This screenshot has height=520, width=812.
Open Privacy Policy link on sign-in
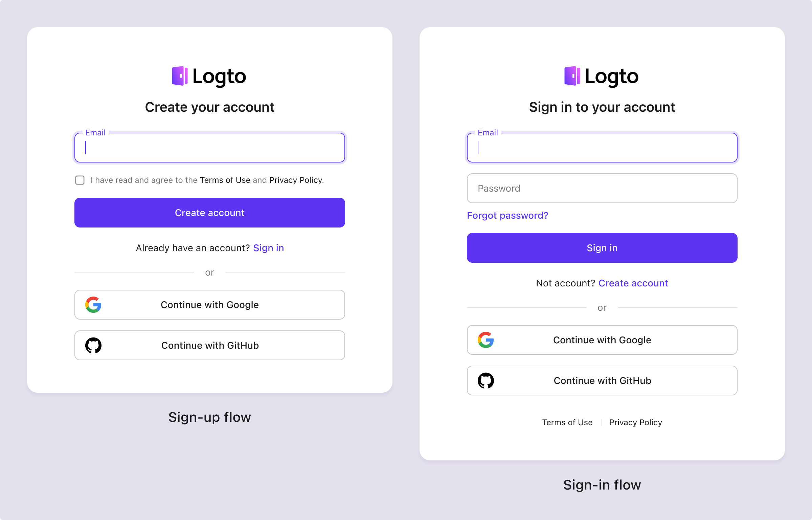coord(636,422)
